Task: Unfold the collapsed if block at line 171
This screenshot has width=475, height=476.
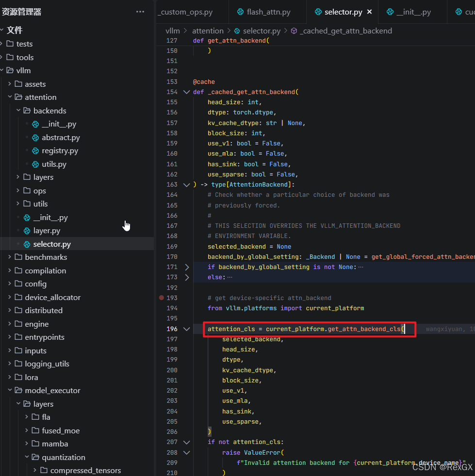Action: (x=187, y=267)
